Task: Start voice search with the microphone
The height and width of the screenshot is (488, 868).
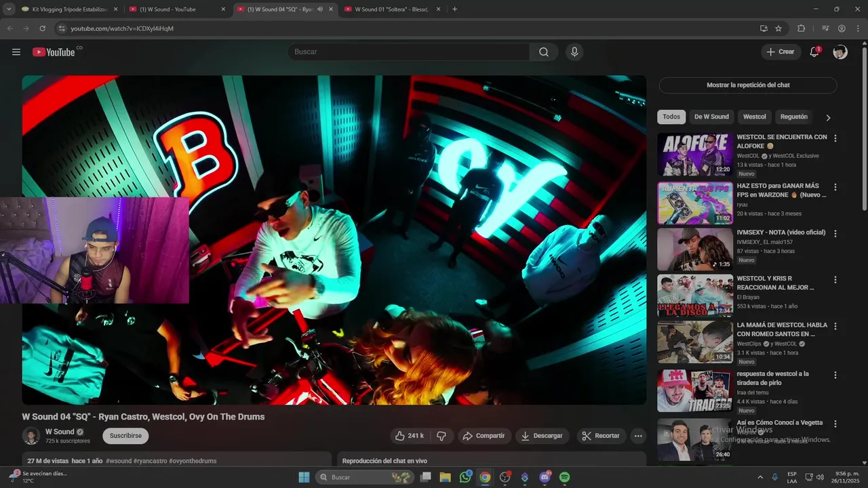Action: point(574,52)
